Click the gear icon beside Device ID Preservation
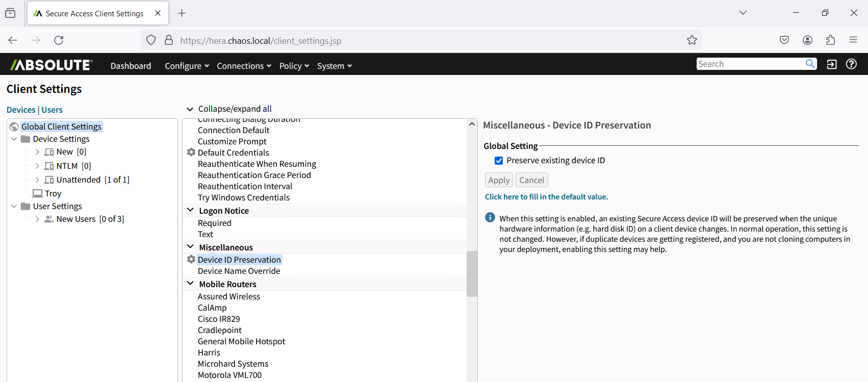The image size is (868, 382). (x=191, y=259)
